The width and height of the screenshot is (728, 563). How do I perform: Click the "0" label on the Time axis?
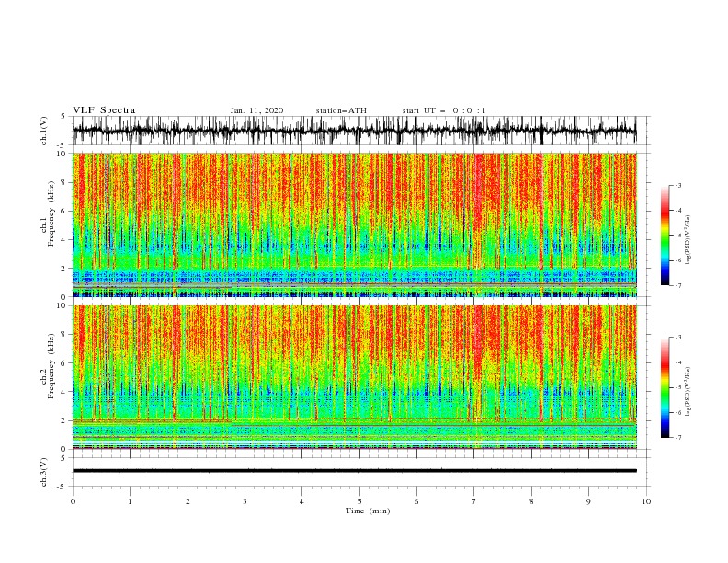point(73,501)
